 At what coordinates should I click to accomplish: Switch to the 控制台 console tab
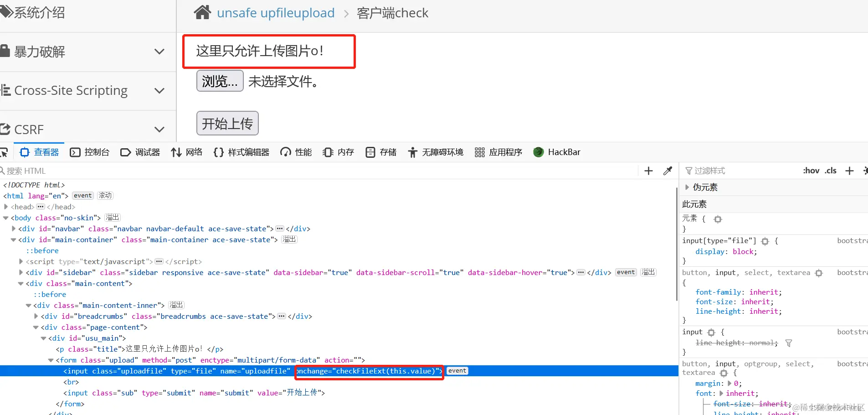click(x=90, y=152)
